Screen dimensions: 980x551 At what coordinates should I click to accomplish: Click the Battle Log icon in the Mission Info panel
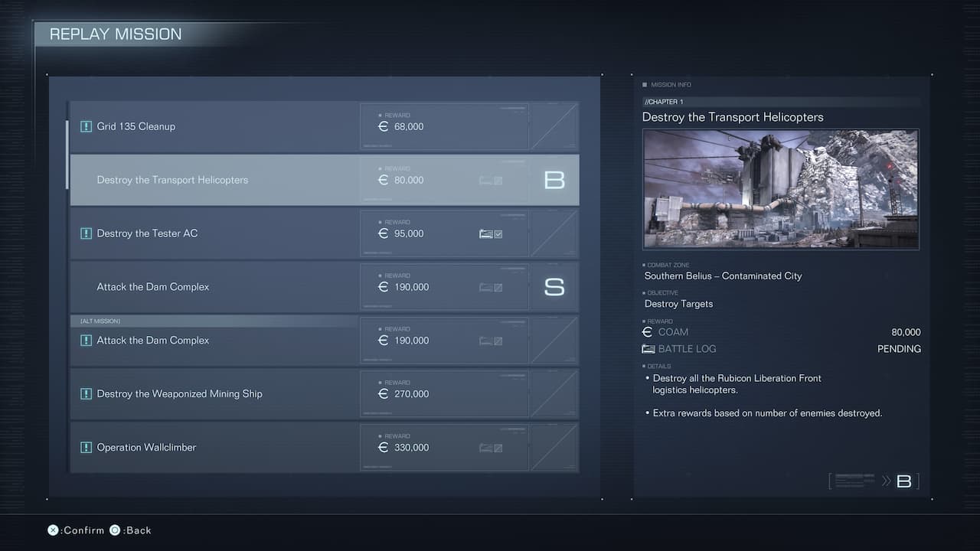(648, 349)
